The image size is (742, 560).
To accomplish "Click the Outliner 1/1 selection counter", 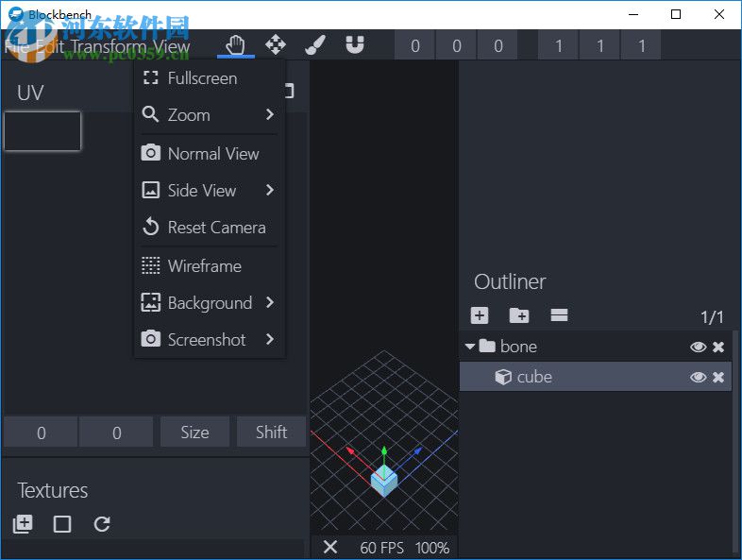I will [x=712, y=316].
